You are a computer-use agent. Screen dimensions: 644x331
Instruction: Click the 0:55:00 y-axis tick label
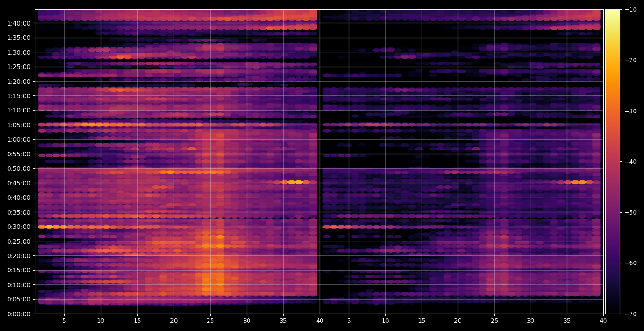19,154
